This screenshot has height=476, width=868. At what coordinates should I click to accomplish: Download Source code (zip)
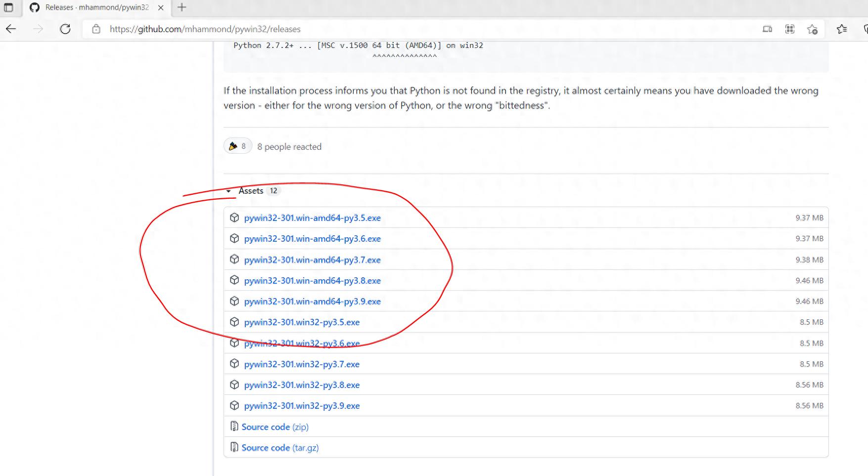click(x=275, y=427)
